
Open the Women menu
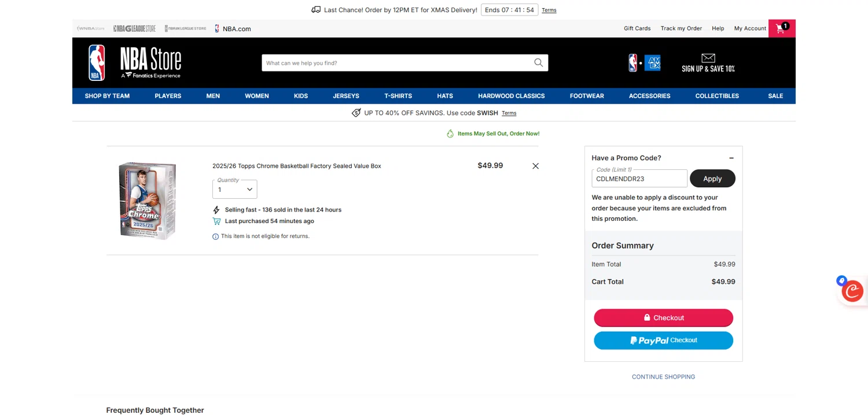[257, 96]
